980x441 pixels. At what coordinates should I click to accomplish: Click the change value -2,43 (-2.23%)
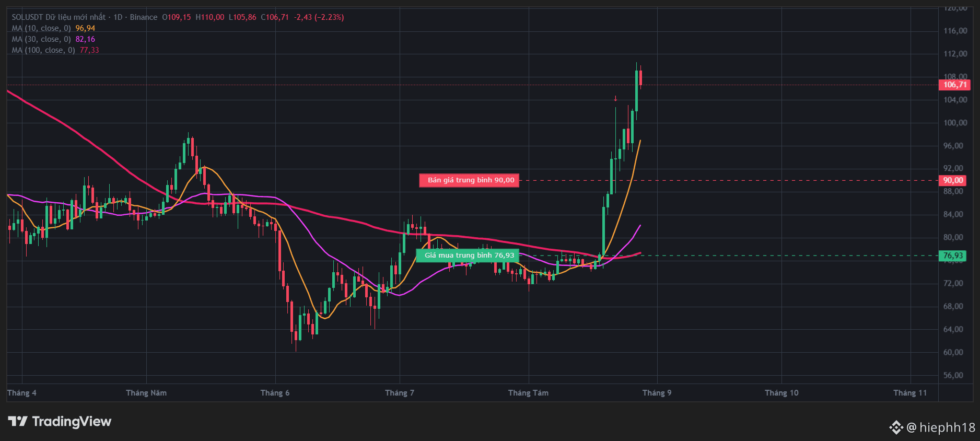click(319, 17)
